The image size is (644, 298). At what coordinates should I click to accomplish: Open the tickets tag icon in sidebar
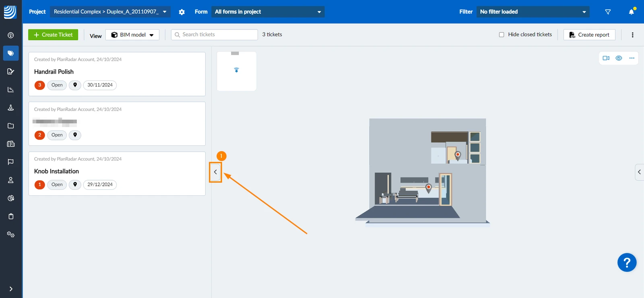click(11, 53)
